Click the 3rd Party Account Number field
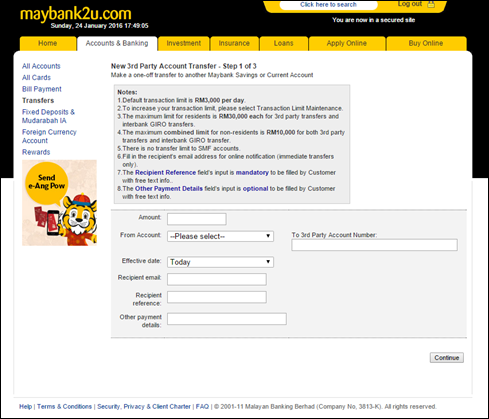 [x=374, y=245]
